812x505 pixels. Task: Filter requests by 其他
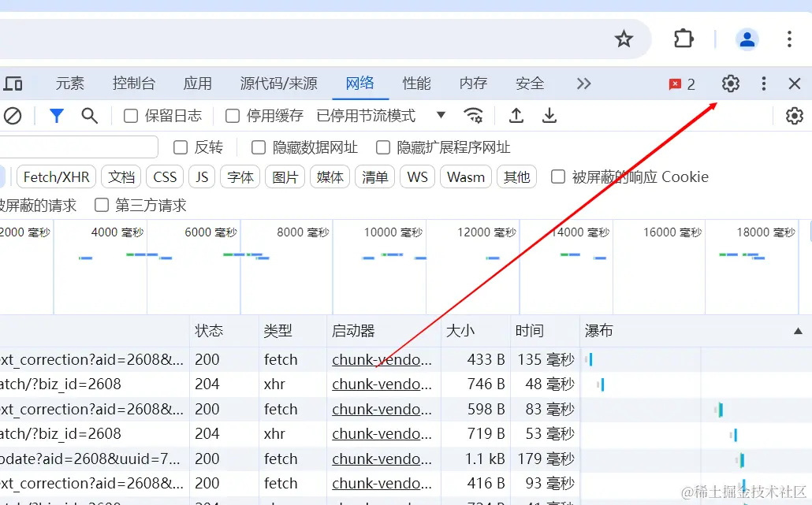(x=516, y=177)
